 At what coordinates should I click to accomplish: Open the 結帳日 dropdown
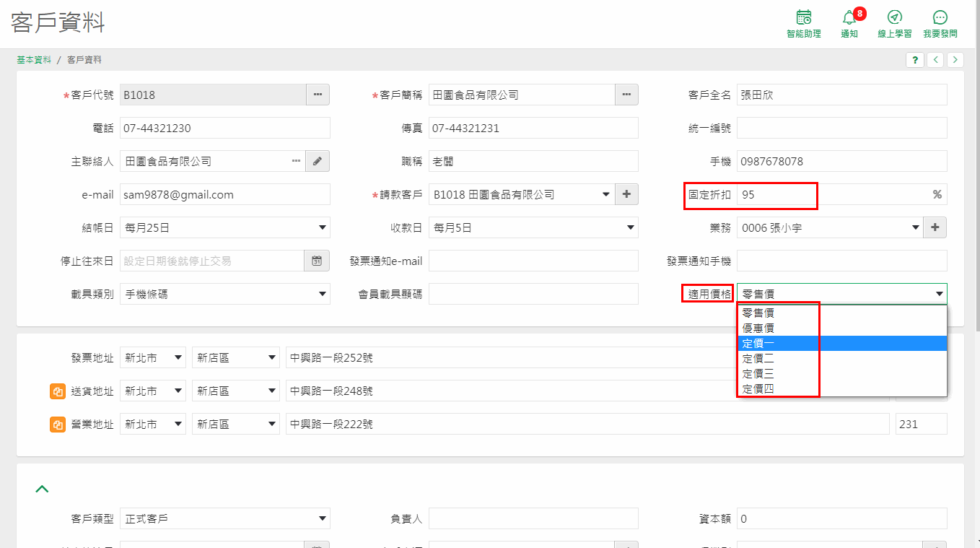(x=225, y=227)
